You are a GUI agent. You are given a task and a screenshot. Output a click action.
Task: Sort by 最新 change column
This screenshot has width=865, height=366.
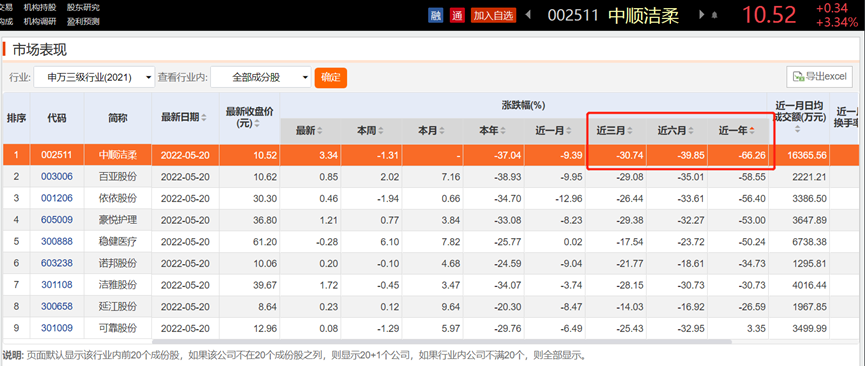coord(320,131)
